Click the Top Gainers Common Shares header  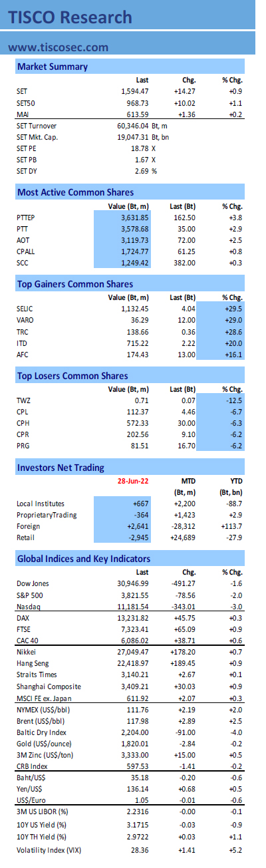(x=130, y=284)
